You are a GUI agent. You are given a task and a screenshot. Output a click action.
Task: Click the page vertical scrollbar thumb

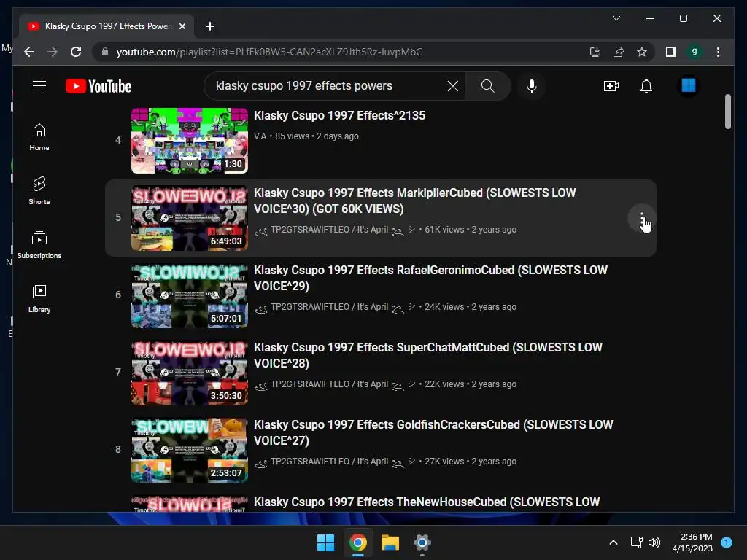click(727, 112)
